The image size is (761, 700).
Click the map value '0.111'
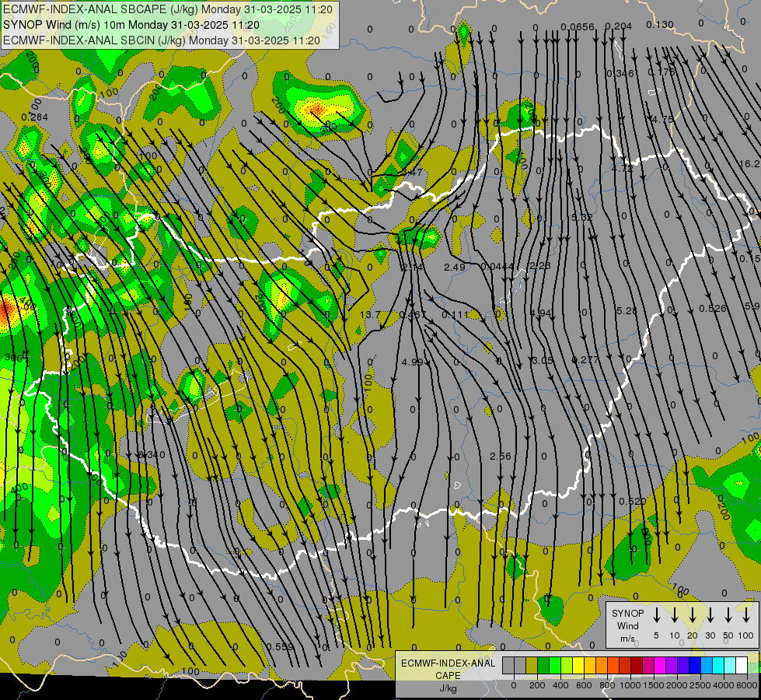coord(456,315)
